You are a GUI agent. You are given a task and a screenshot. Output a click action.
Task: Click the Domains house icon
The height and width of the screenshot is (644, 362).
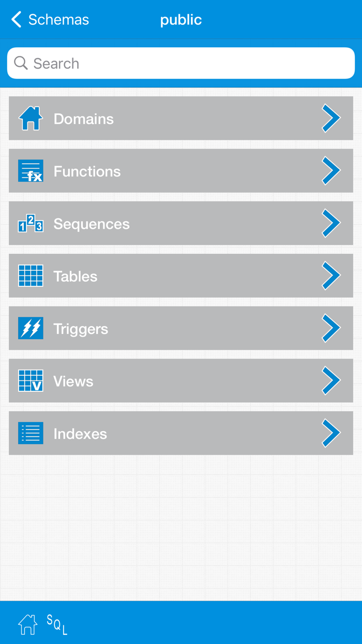coord(31,118)
